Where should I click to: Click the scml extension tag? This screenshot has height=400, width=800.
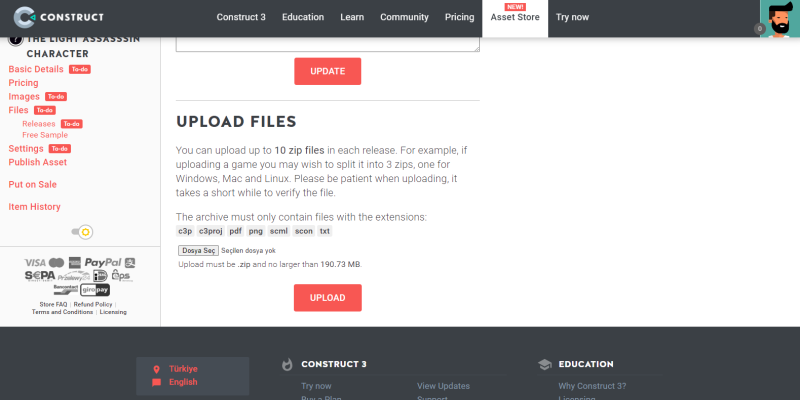pyautogui.click(x=279, y=231)
